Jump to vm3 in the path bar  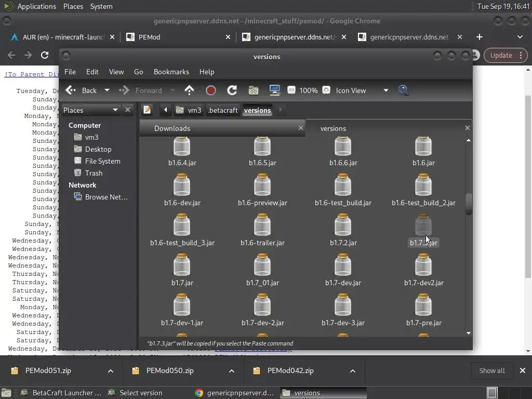[x=189, y=110]
